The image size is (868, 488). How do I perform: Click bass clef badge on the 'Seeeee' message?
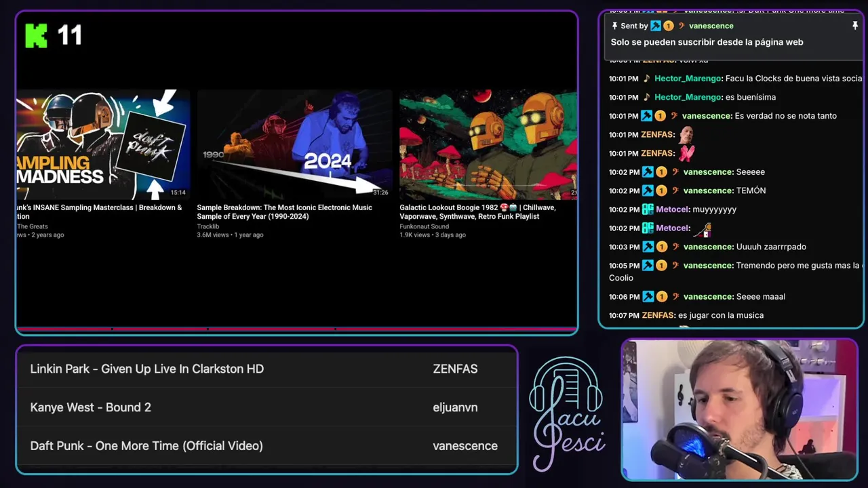point(675,172)
